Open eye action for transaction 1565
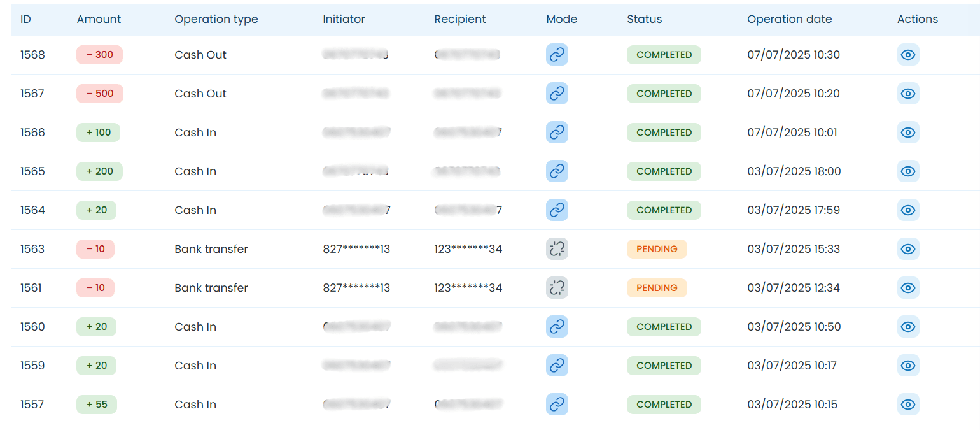The width and height of the screenshot is (980, 430). [x=908, y=171]
